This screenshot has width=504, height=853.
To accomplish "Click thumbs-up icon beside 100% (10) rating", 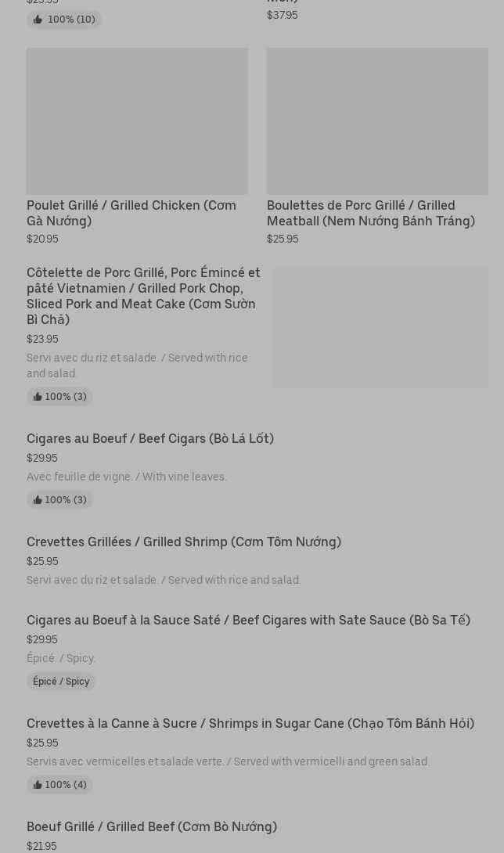I will tap(38, 20).
